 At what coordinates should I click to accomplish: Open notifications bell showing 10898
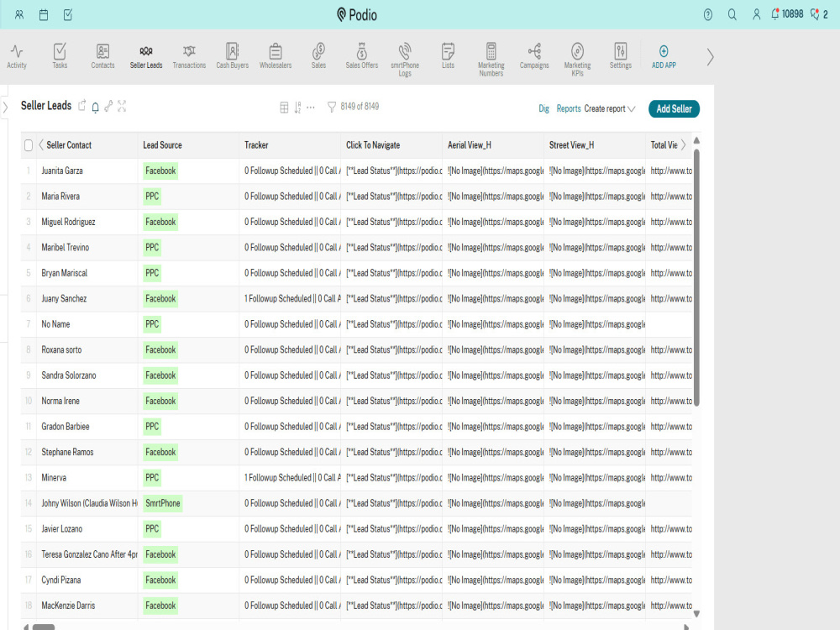point(787,14)
